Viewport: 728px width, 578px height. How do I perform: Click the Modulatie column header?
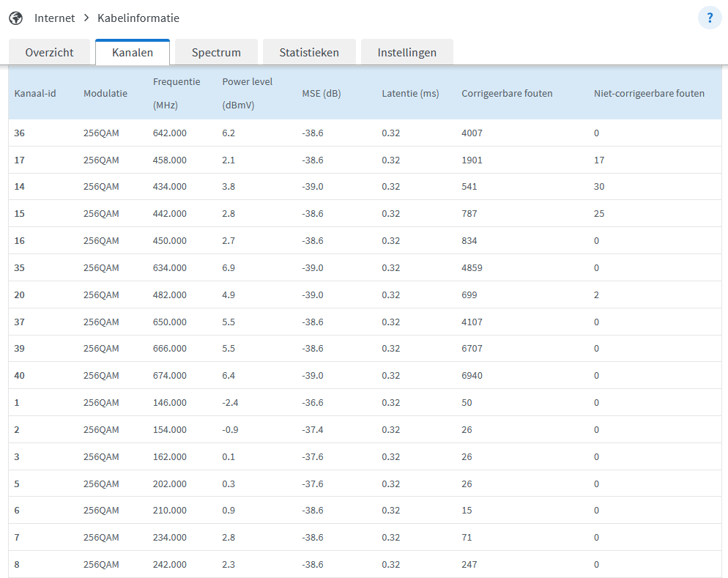(x=105, y=93)
